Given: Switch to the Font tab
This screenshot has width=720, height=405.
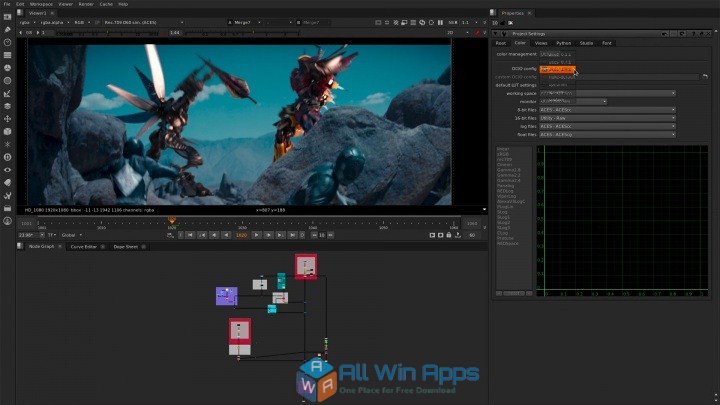Looking at the screenshot, I should 607,43.
